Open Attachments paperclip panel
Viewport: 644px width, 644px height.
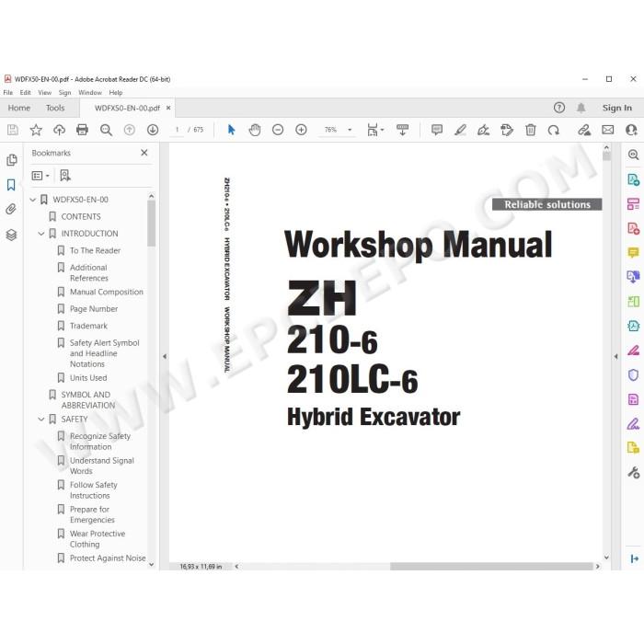pos(11,210)
